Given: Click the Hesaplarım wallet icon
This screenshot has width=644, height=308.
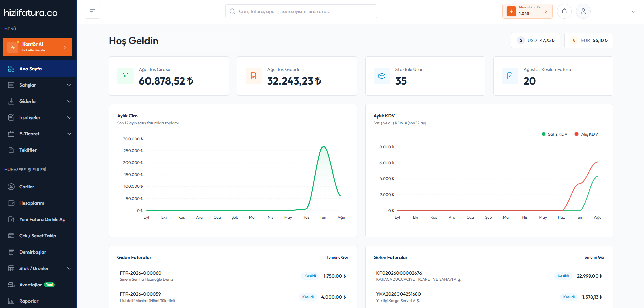Looking at the screenshot, I should (x=11, y=203).
